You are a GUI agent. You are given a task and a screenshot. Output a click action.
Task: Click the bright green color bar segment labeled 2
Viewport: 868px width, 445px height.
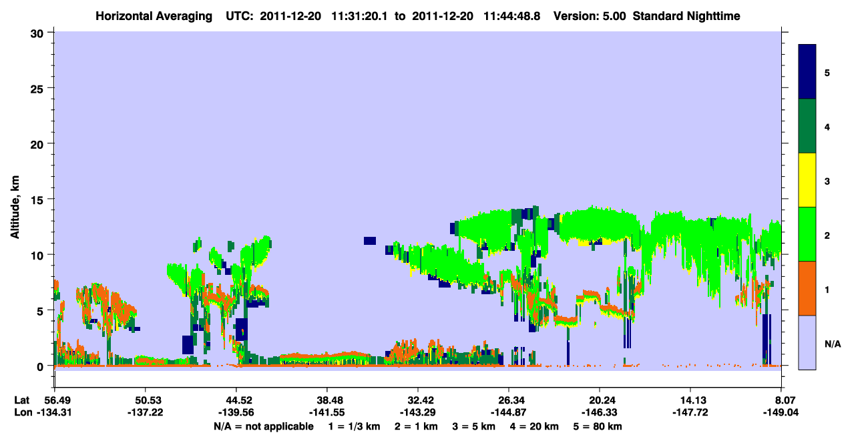807,234
